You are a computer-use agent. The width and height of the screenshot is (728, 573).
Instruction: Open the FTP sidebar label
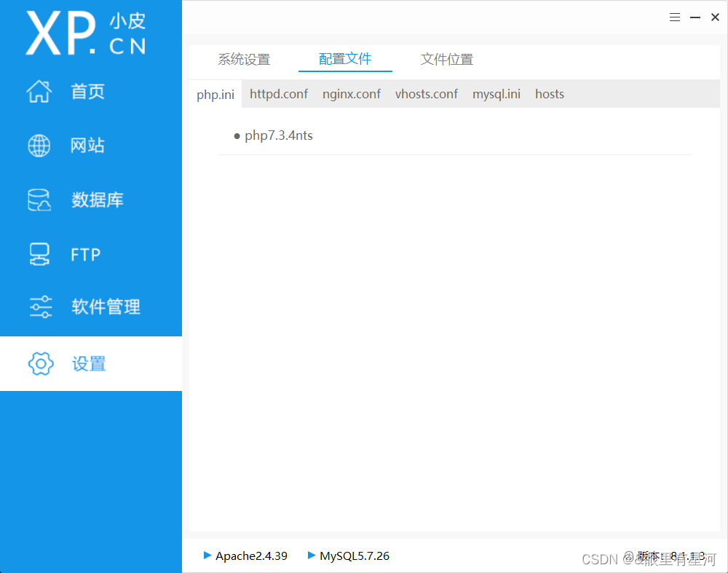point(85,254)
